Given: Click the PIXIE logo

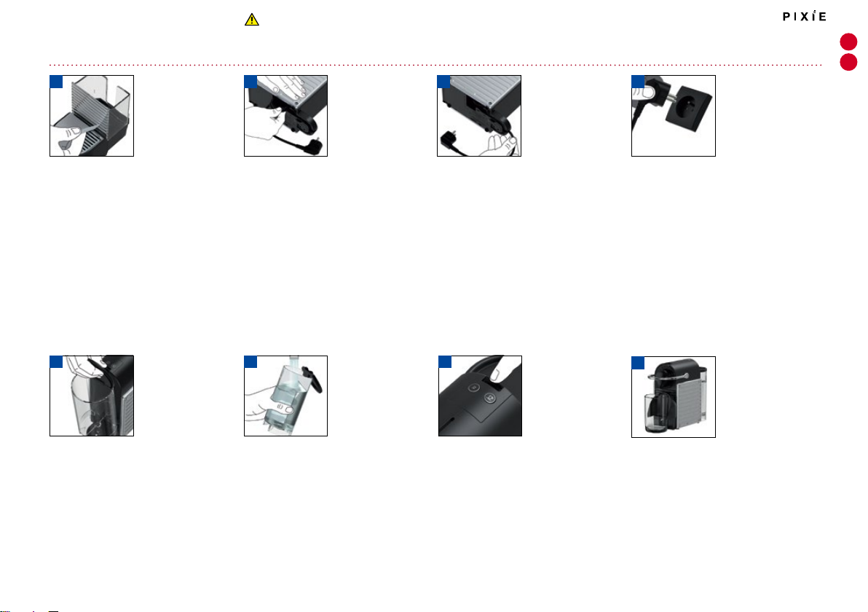Looking at the screenshot, I should click(805, 16).
